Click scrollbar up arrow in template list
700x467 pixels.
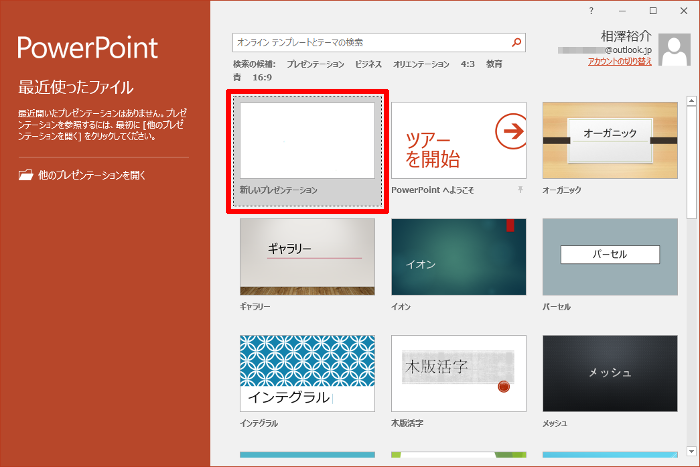click(x=691, y=101)
